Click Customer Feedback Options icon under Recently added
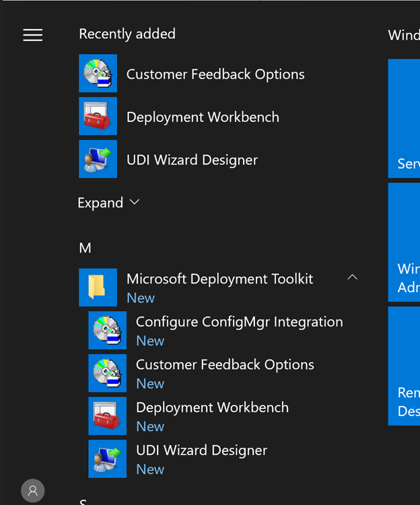 (x=98, y=73)
